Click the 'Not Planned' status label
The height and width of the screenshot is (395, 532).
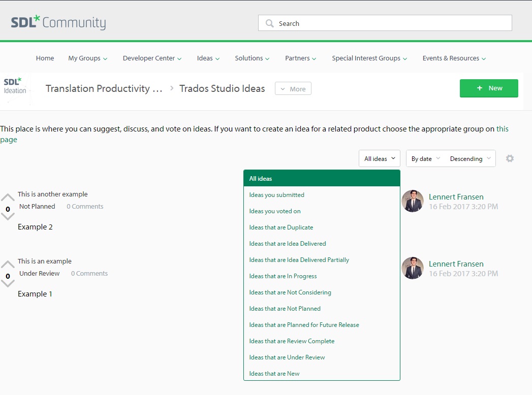[37, 206]
